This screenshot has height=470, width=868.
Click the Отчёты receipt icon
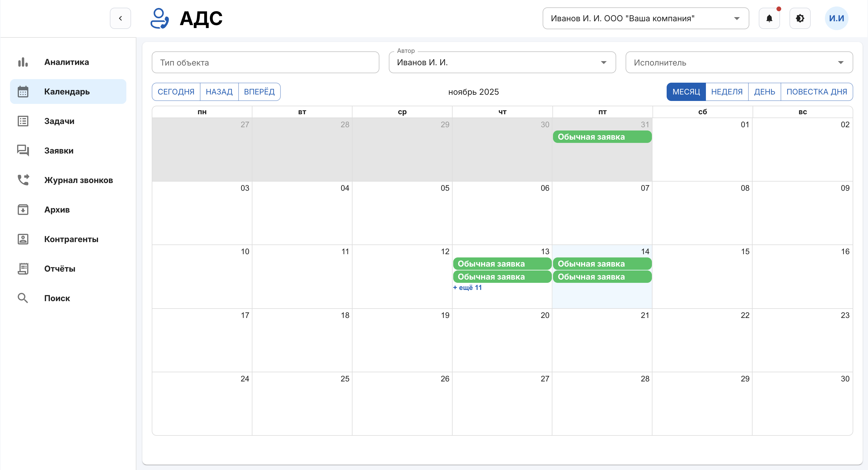(23, 269)
